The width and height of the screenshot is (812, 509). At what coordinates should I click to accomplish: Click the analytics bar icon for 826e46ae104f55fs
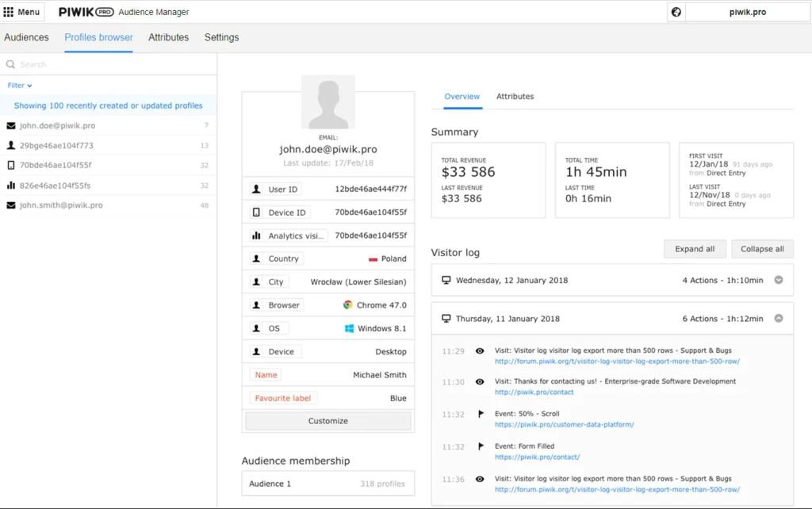(x=11, y=186)
